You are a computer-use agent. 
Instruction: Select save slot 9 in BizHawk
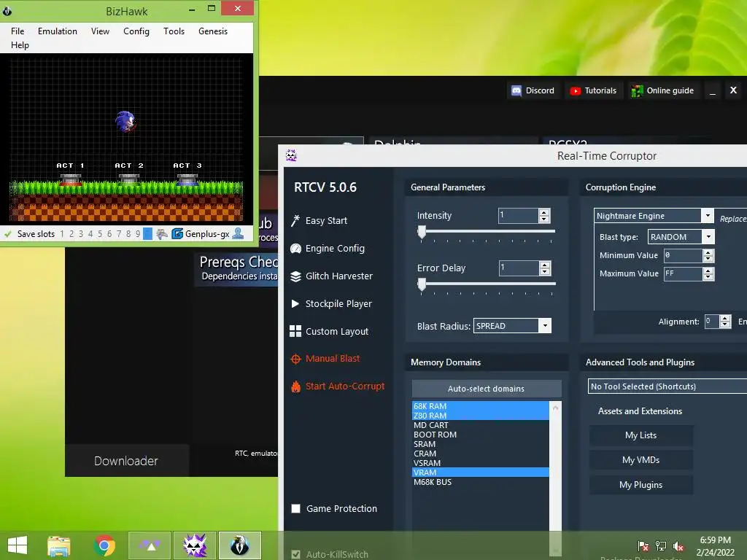point(138,234)
